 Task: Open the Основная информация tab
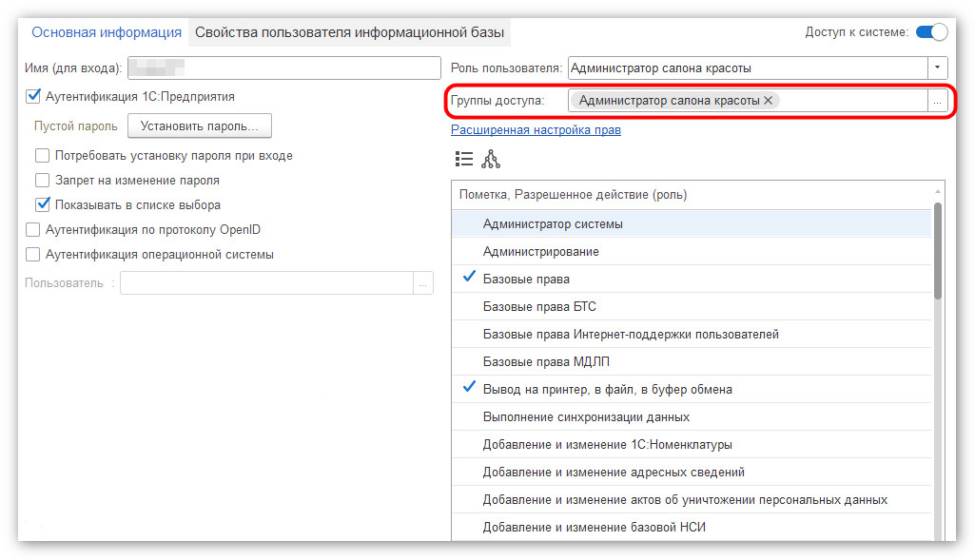(107, 32)
